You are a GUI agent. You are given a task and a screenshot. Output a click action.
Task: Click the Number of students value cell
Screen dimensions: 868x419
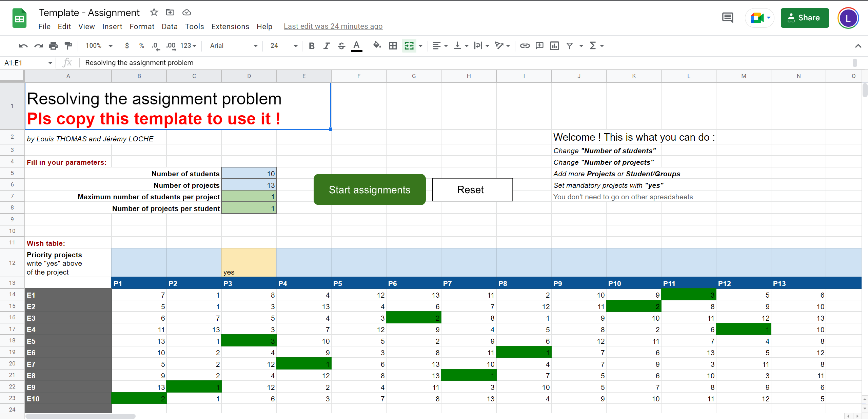tap(249, 174)
